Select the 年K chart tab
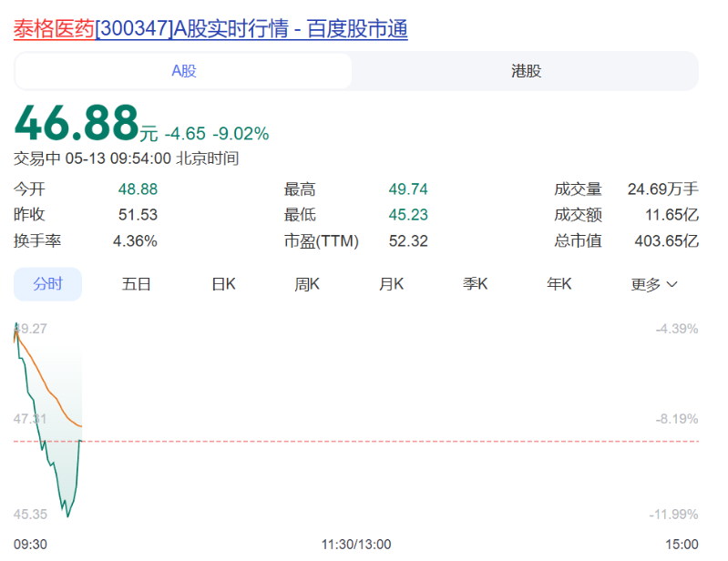The height and width of the screenshot is (561, 728). pyautogui.click(x=559, y=284)
